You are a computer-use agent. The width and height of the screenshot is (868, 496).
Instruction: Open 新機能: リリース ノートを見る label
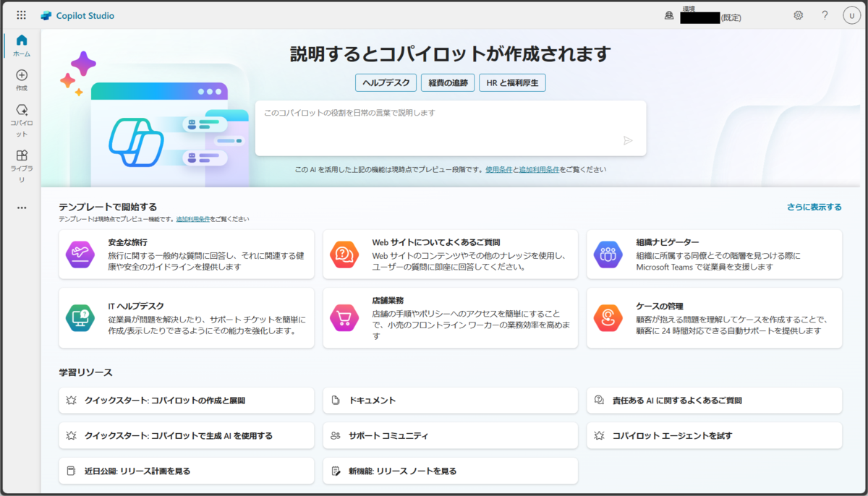tap(403, 471)
